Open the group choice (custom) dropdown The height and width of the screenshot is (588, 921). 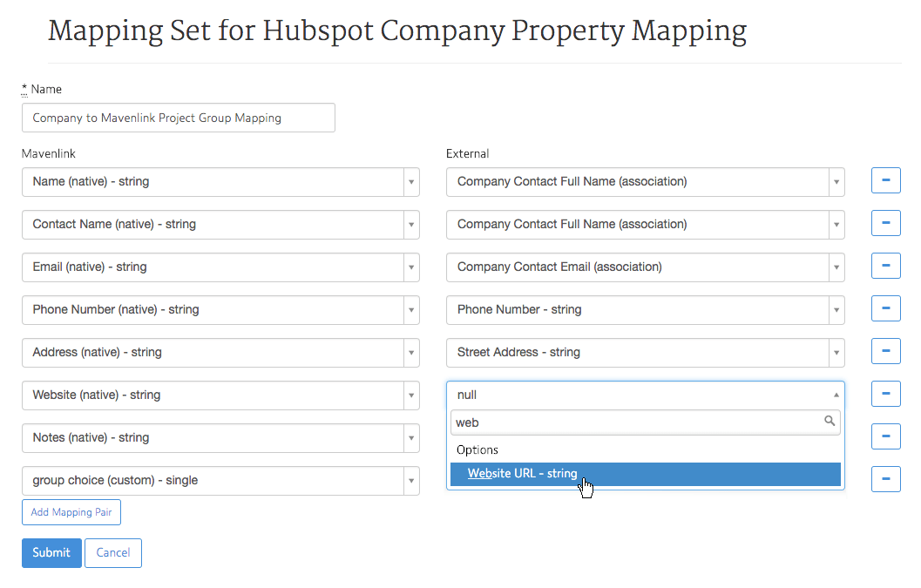pyautogui.click(x=220, y=481)
